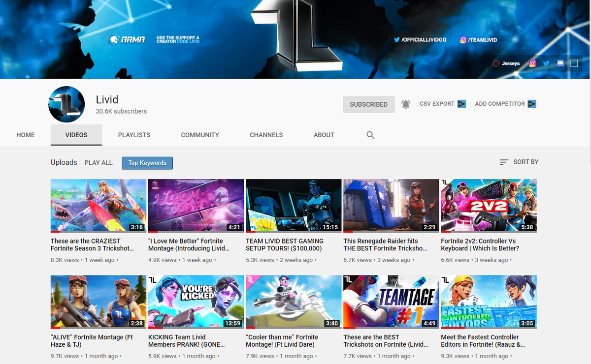This screenshot has width=591, height=364.
Task: Open the Fastest Controller Editors thumbnail
Action: pos(489,302)
